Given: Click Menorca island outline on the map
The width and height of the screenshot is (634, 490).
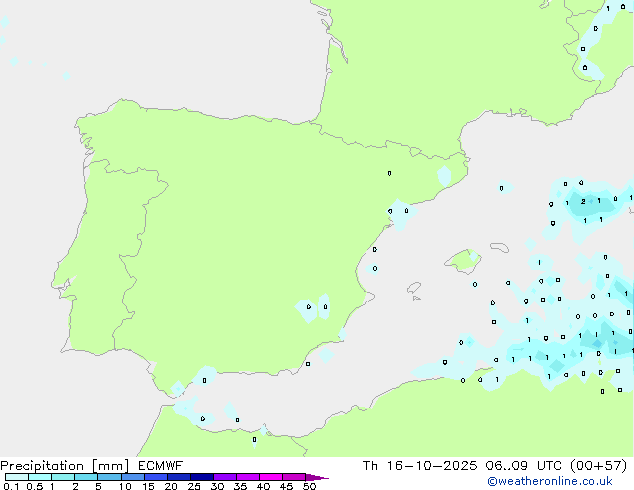Looking at the screenshot, I should coord(499,247).
